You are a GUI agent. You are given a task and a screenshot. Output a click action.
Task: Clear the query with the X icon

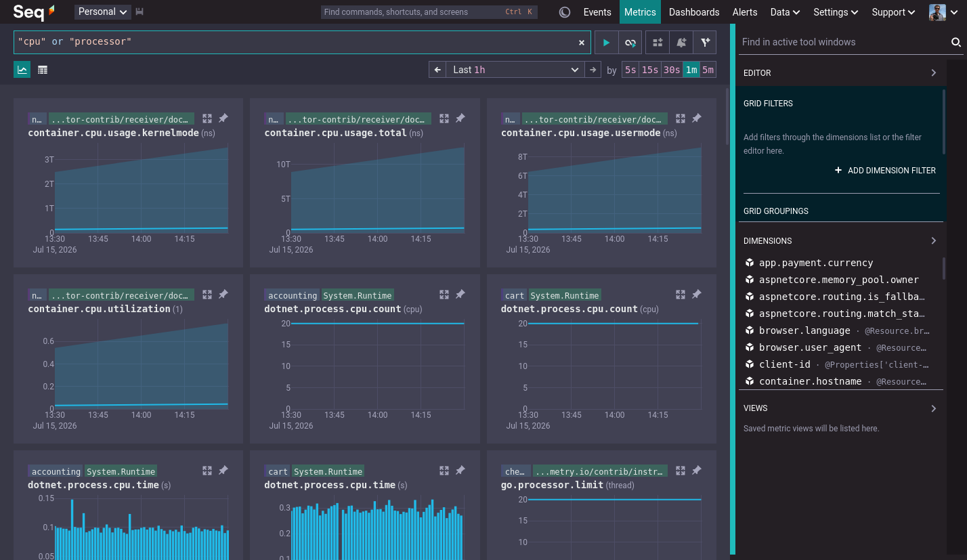tap(581, 43)
